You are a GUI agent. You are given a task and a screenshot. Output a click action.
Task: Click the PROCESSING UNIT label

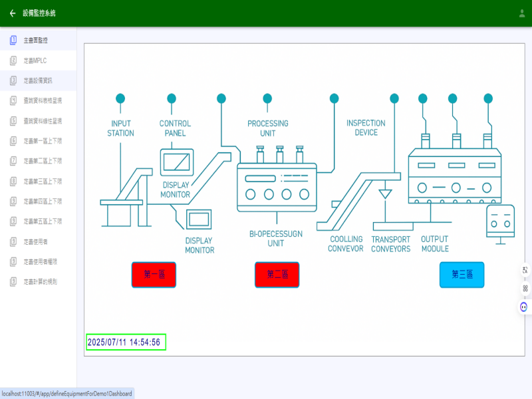pos(268,128)
